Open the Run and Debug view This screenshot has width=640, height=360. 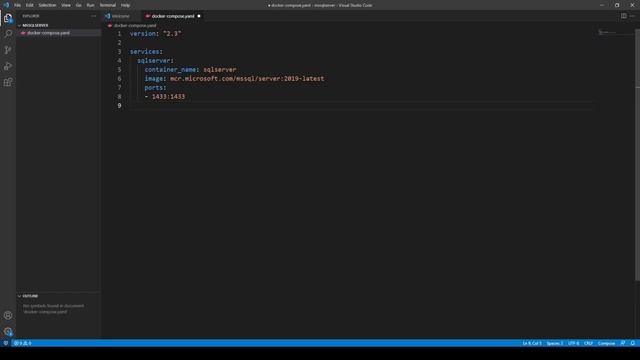[8, 66]
